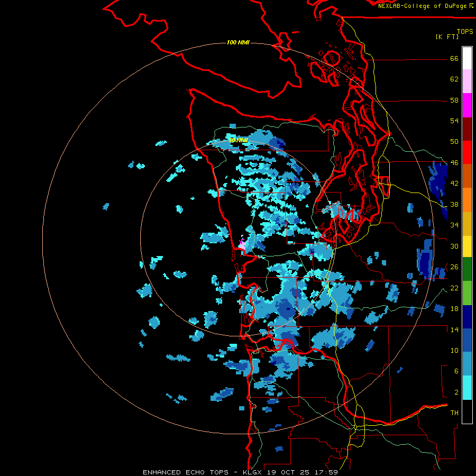
Task: Click the pink-magenta echo at radar site
Action: 242,245
